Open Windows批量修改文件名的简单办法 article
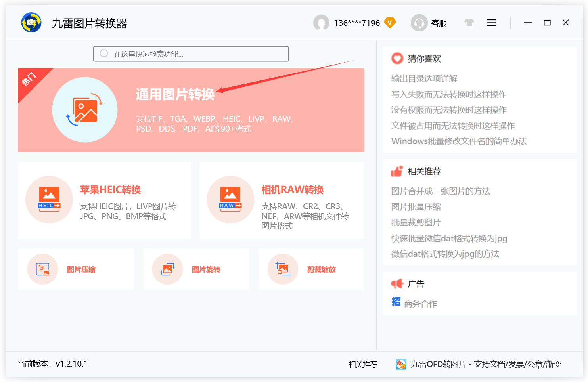Viewport: 588px width, 382px height. pos(459,141)
